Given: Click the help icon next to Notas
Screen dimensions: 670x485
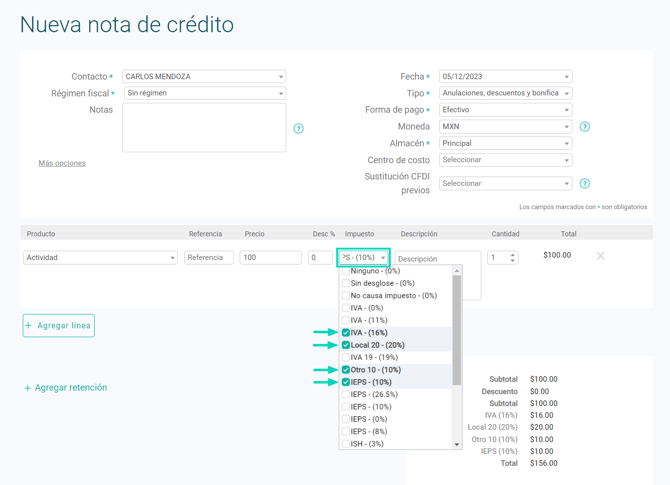Looking at the screenshot, I should [x=298, y=129].
